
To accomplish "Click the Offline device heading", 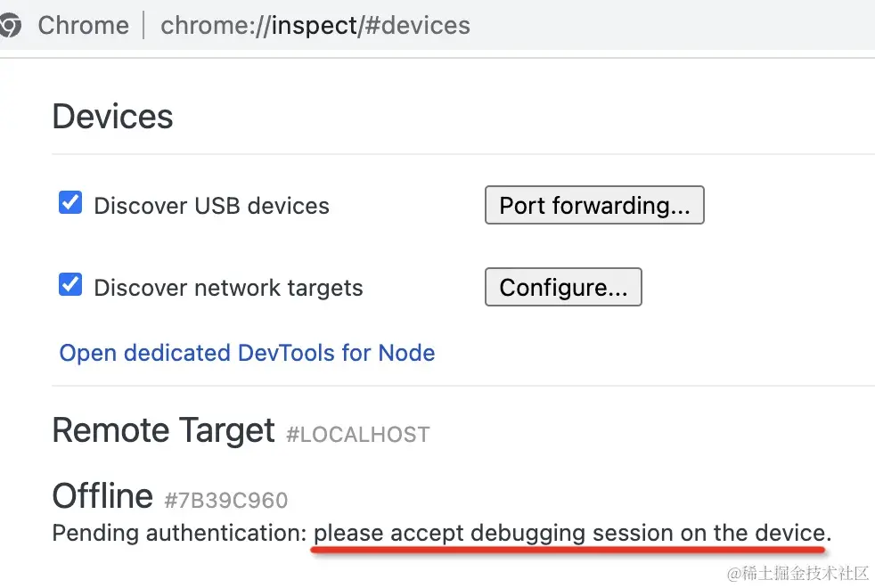I will click(x=102, y=496).
